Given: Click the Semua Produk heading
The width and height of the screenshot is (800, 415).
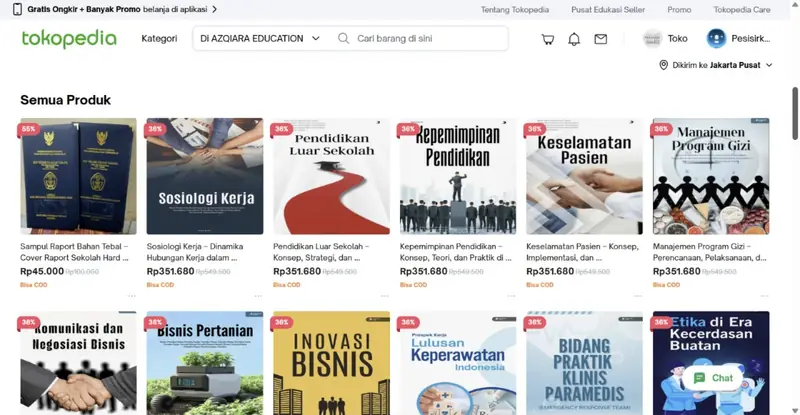Looking at the screenshot, I should click(x=65, y=100).
